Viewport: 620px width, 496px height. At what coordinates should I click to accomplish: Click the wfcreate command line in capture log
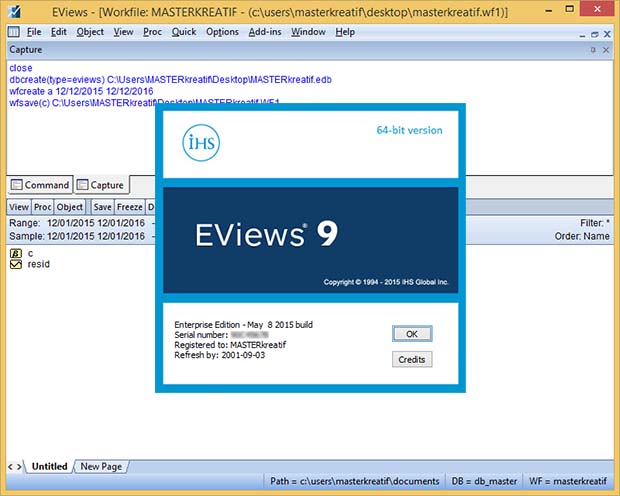pos(81,91)
